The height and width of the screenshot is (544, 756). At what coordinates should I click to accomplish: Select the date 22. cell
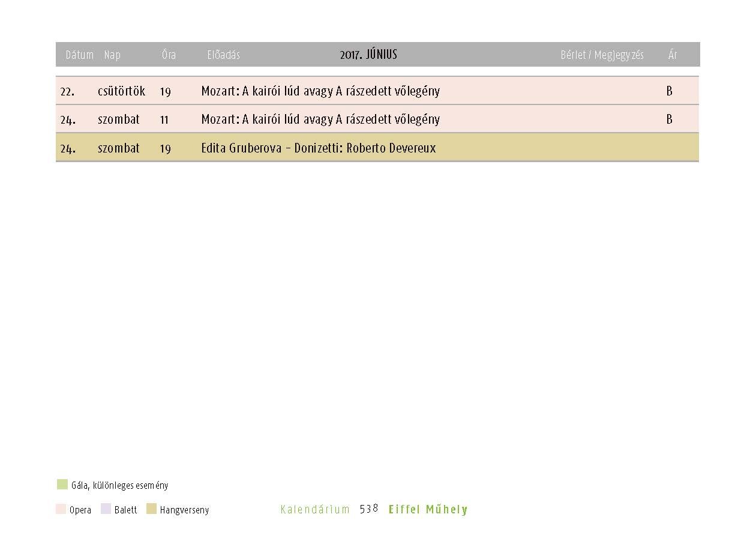[x=67, y=91]
